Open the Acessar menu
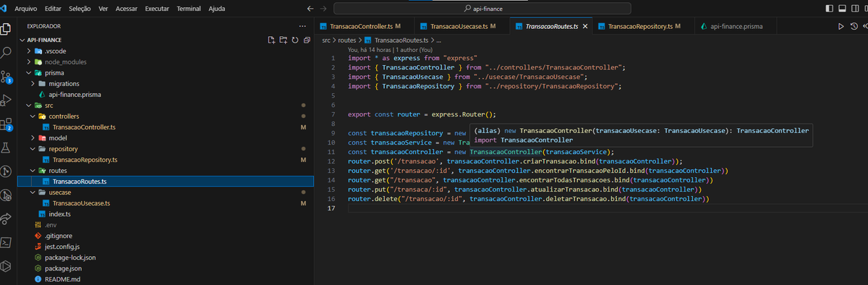Screen dimensions: 868x285 (x=127, y=9)
